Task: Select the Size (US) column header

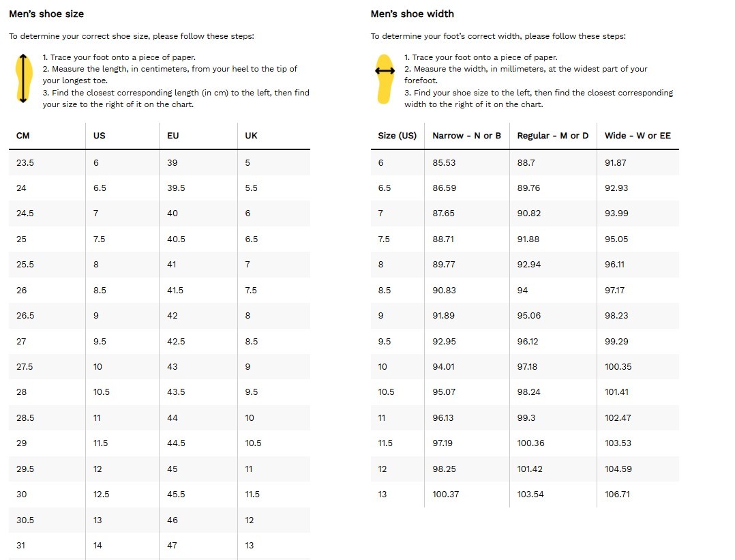Action: point(397,136)
